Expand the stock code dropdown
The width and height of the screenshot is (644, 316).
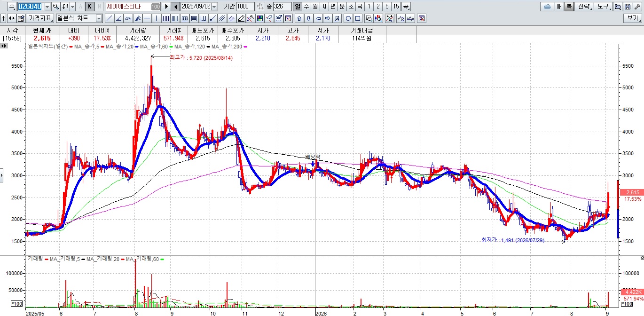click(x=47, y=7)
